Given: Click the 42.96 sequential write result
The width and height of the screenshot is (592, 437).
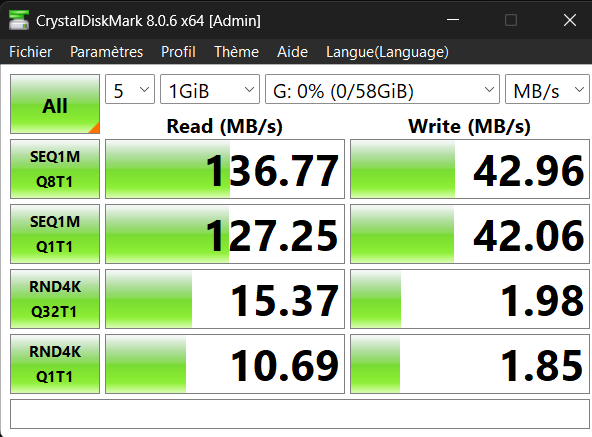Looking at the screenshot, I should pos(470,169).
